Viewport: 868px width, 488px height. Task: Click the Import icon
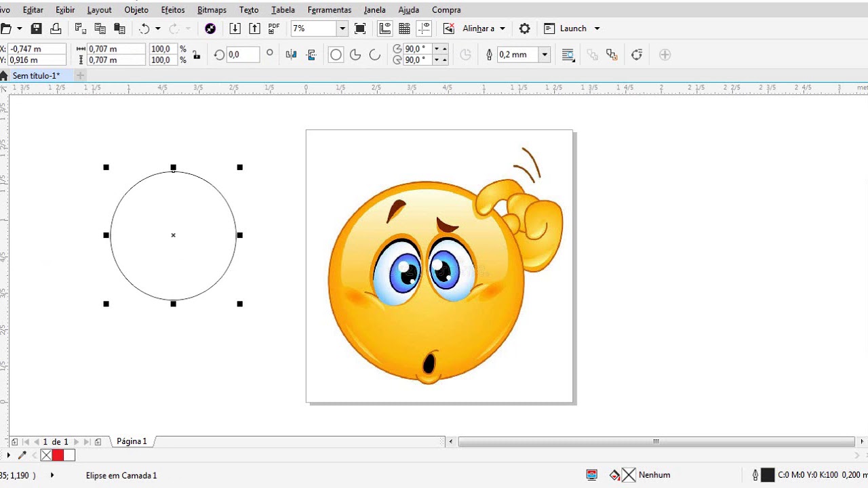pos(235,28)
